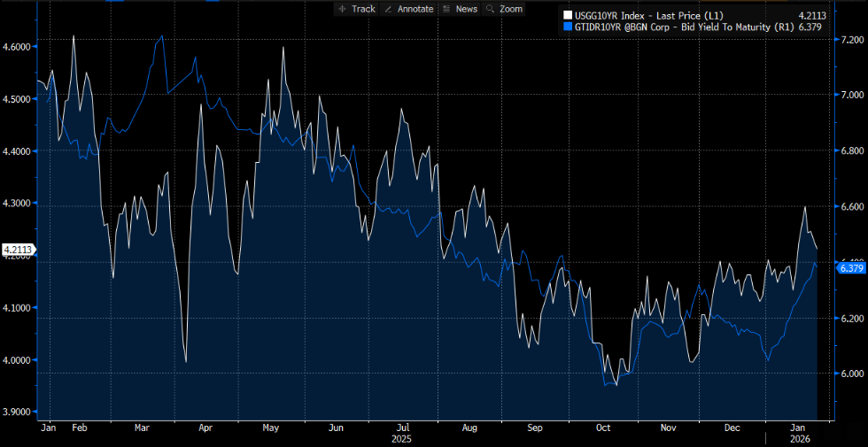Click the Oct label on time axis
The width and height of the screenshot is (868, 447).
pyautogui.click(x=603, y=428)
